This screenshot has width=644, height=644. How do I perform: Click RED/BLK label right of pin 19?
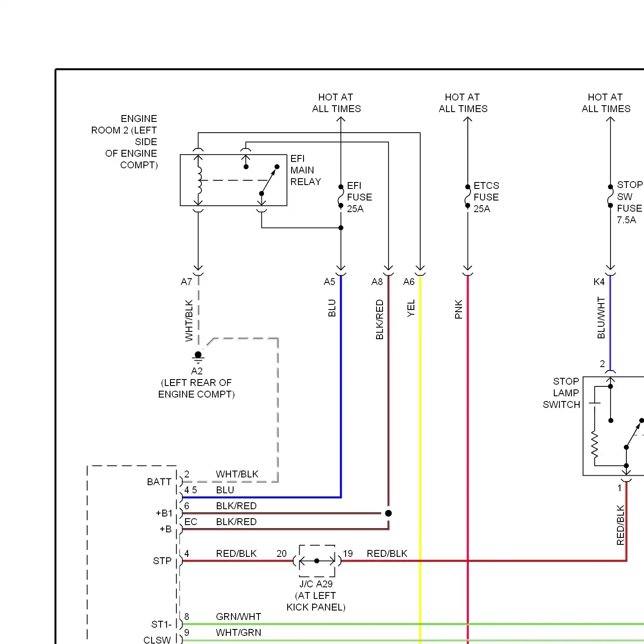387,553
